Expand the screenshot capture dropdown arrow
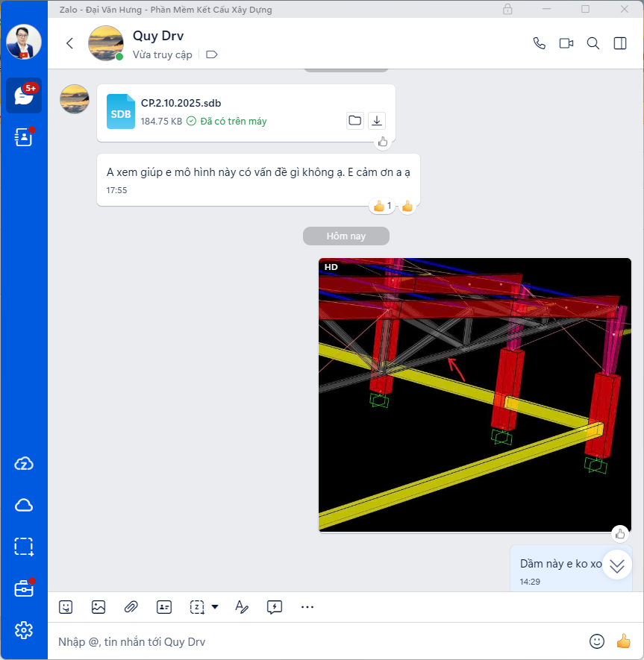This screenshot has width=644, height=660. click(215, 607)
